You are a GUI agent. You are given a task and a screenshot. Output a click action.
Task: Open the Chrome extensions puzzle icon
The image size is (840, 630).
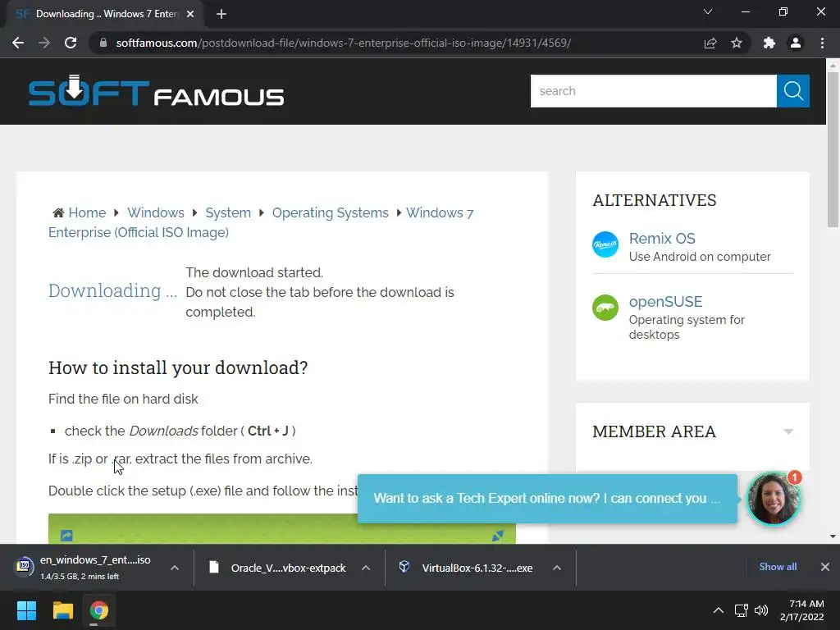pyautogui.click(x=769, y=43)
